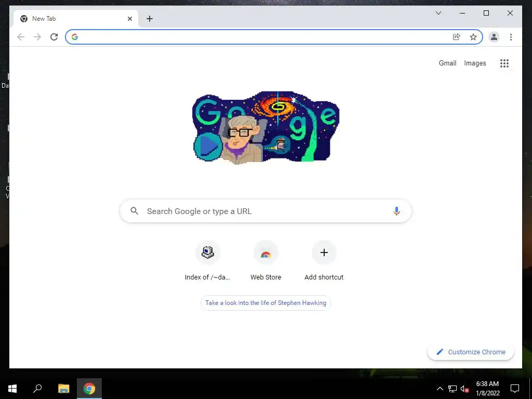The image size is (532, 399).
Task: Focus the Search Google or type a URL box
Action: point(265,211)
